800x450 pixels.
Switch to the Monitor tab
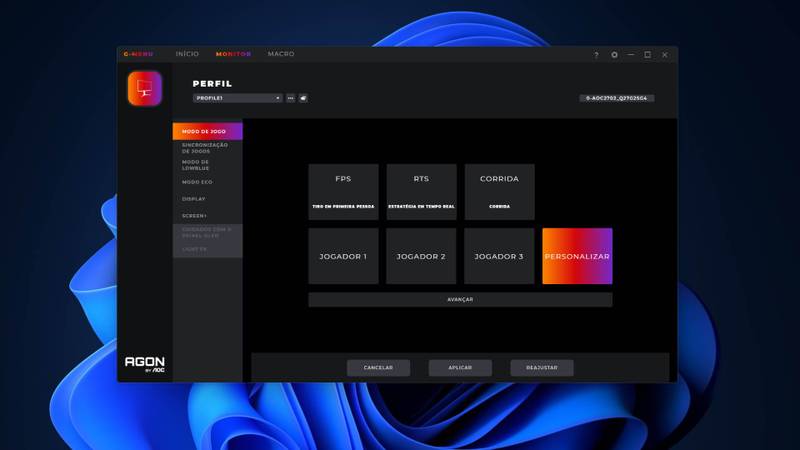233,54
